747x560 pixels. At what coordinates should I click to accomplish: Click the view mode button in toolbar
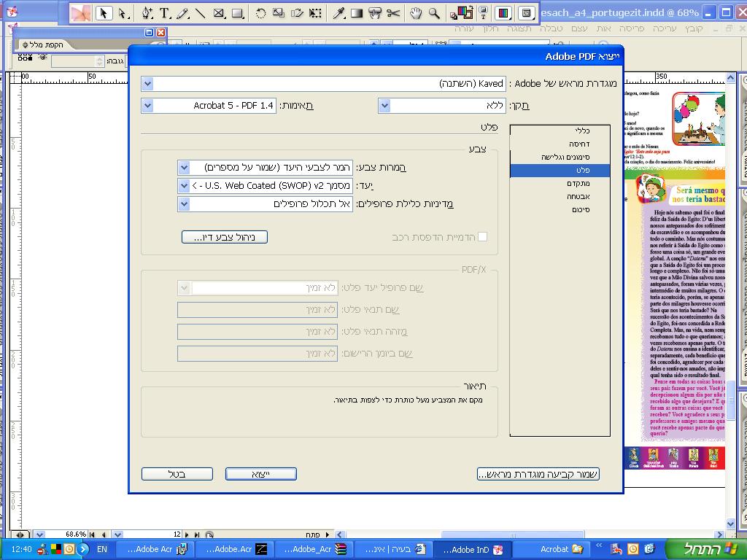pyautogui.click(x=527, y=13)
